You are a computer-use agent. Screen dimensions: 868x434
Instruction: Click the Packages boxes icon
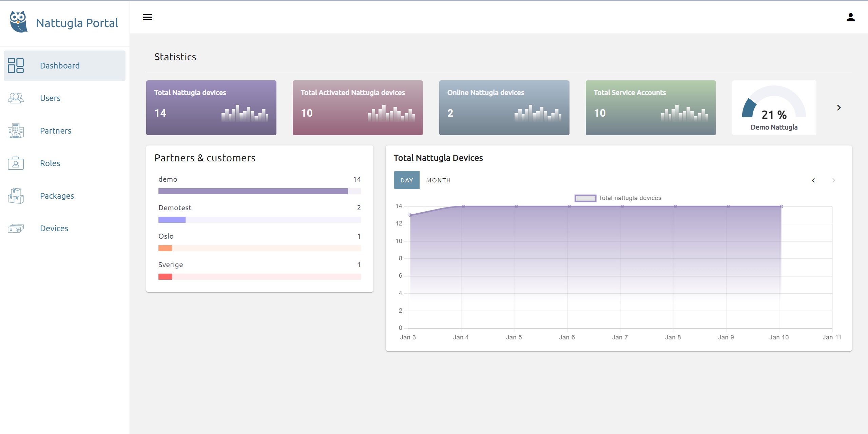(16, 196)
